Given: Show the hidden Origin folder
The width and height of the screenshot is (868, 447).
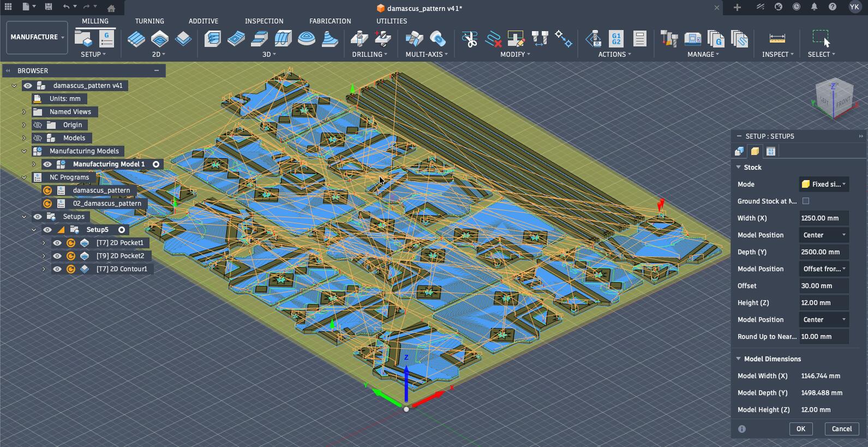Looking at the screenshot, I should coord(38,125).
